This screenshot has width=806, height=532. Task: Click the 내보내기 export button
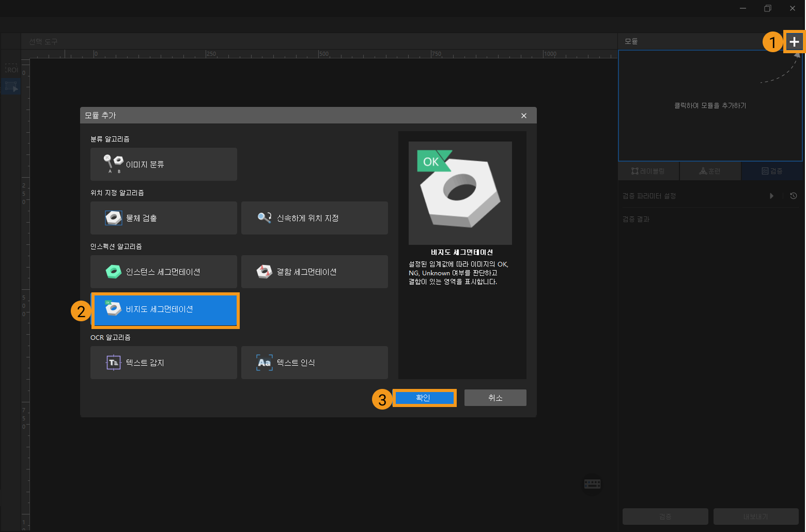pos(756,517)
